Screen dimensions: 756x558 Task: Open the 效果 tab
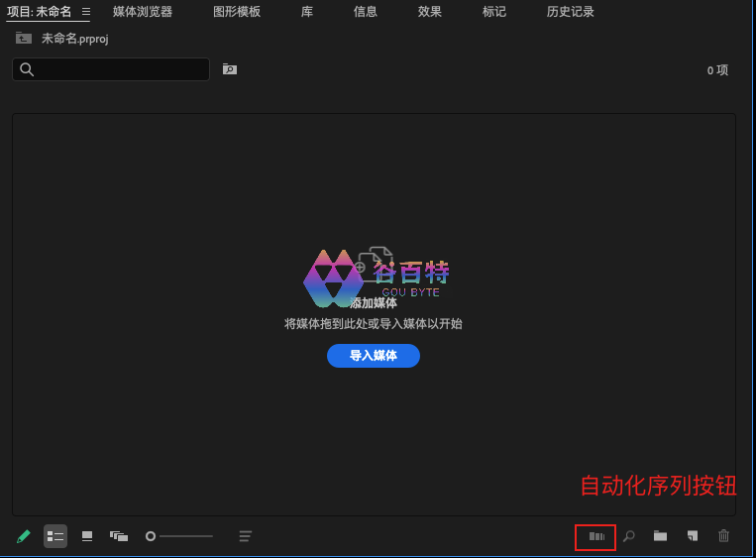430,12
